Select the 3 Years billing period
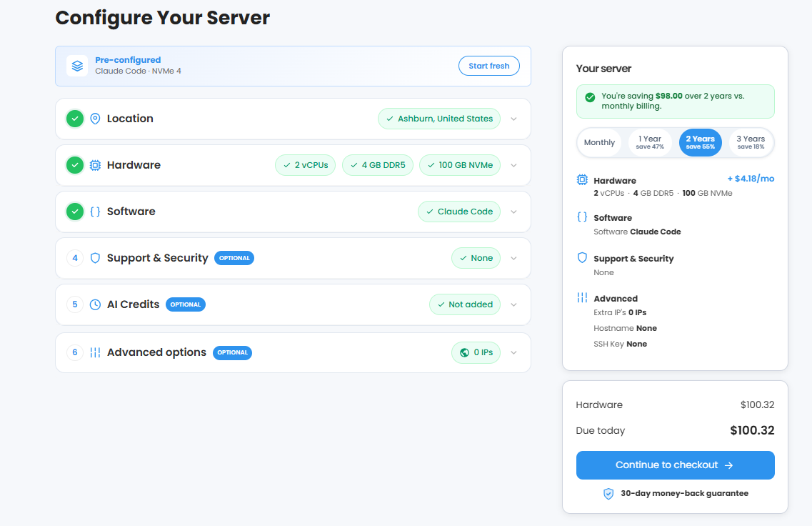Screen dimensions: 812x526 pos(751,142)
